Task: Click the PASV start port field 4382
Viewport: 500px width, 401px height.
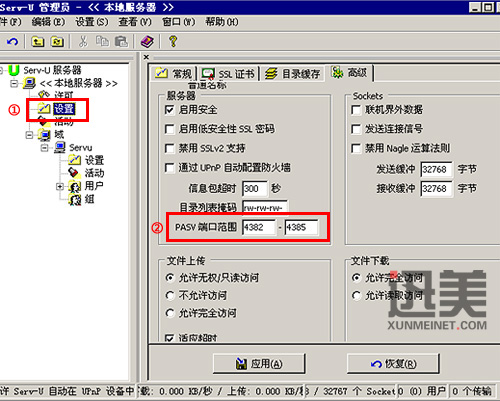Action: click(x=259, y=227)
